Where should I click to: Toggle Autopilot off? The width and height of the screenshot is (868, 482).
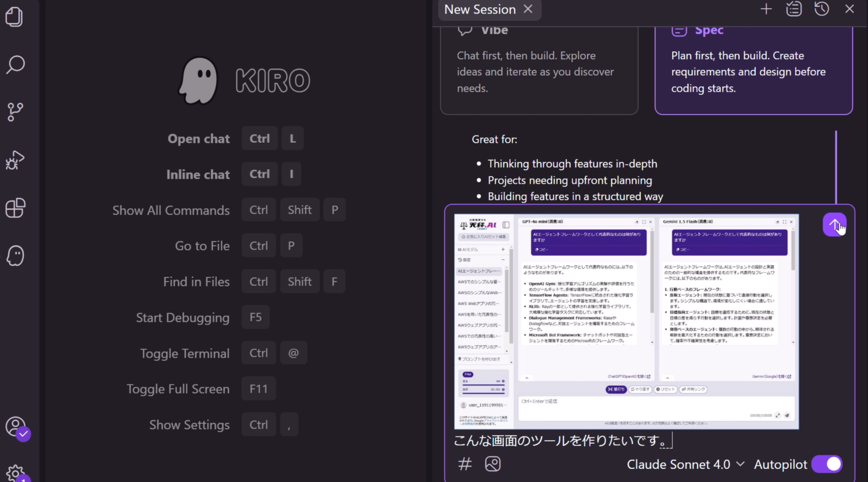pos(826,464)
